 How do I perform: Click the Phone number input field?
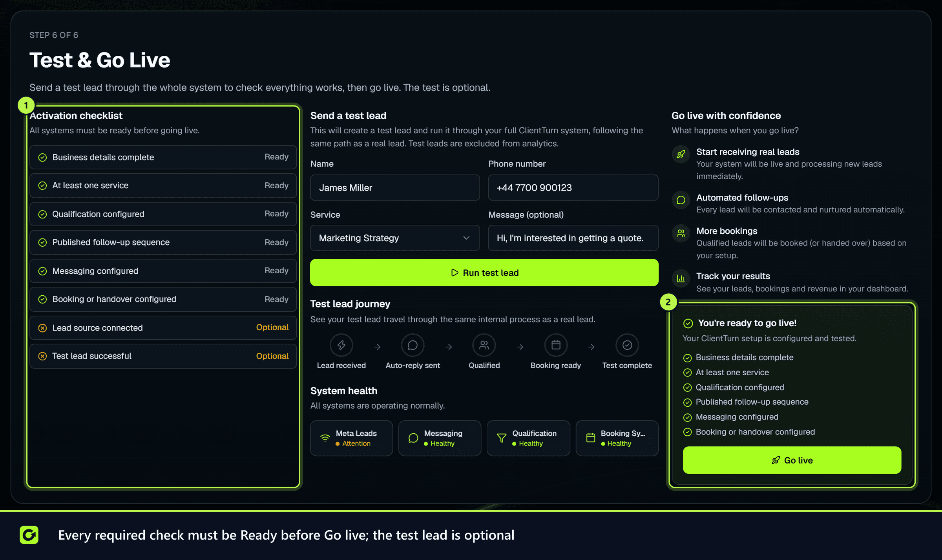pyautogui.click(x=573, y=188)
